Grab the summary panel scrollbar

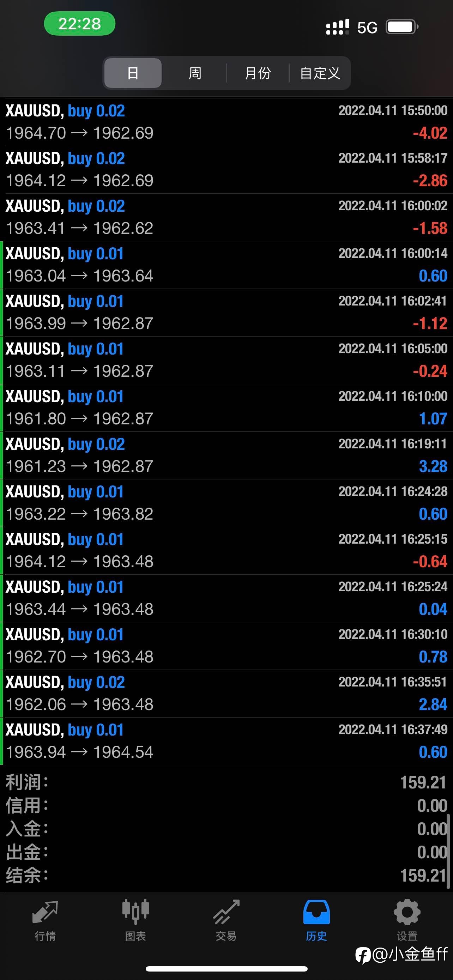click(448, 851)
